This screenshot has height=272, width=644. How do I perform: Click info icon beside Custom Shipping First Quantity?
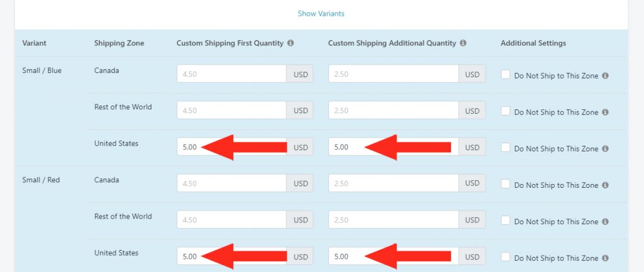(x=291, y=43)
